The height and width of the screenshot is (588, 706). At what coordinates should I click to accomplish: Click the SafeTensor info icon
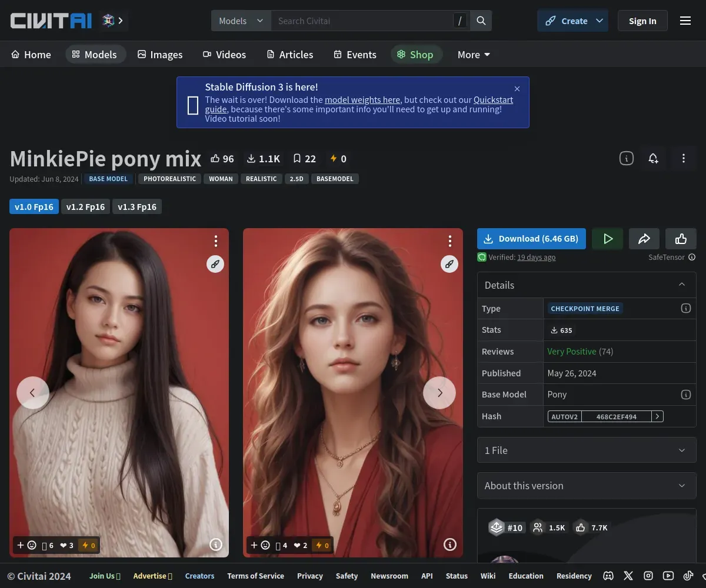(692, 257)
